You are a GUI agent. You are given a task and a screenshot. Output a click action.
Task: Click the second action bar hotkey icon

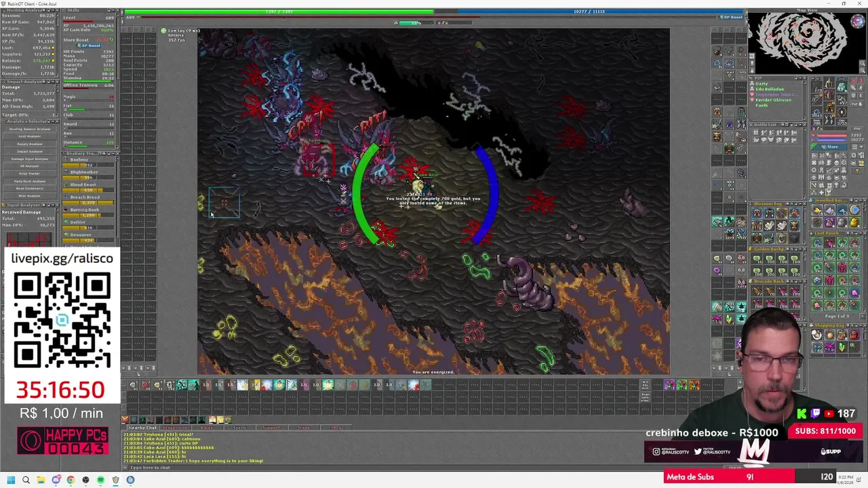145,384
